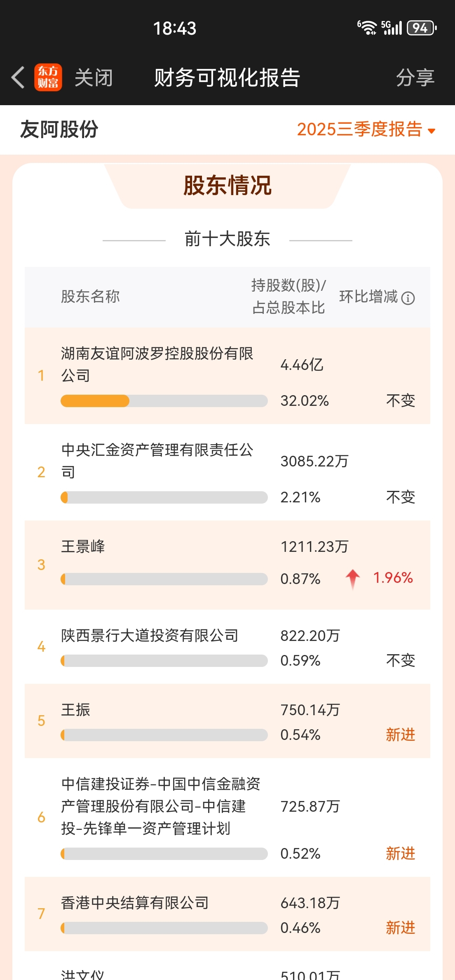The height and width of the screenshot is (980, 455).
Task: Tap the 湖南友谊阿波罗控股 holding progress bar
Action: [x=164, y=401]
